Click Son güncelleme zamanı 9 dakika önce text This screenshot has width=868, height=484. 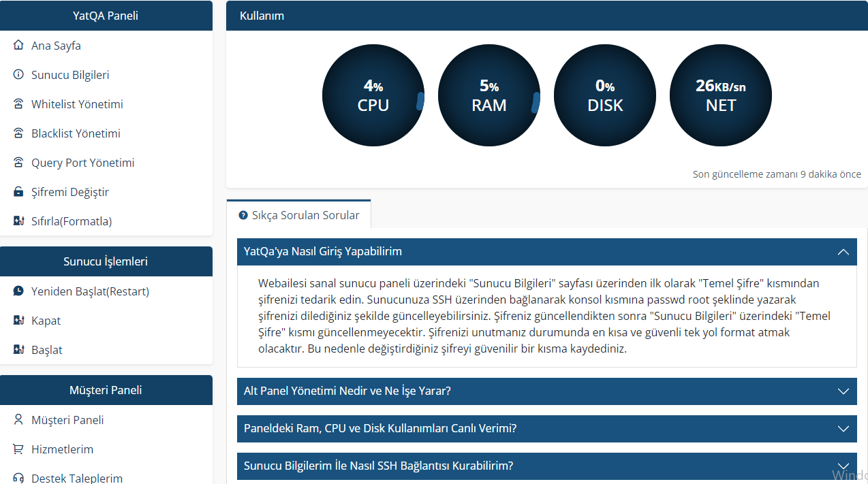tap(777, 174)
